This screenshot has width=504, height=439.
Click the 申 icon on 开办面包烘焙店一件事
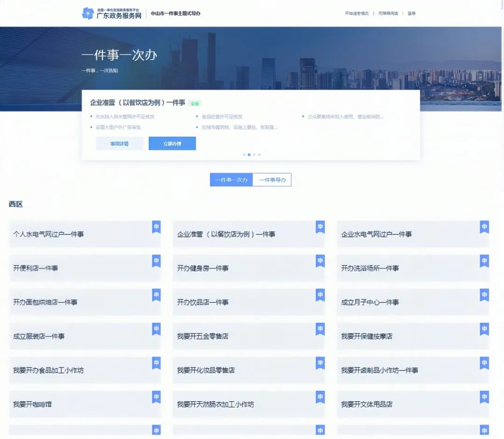click(156, 294)
